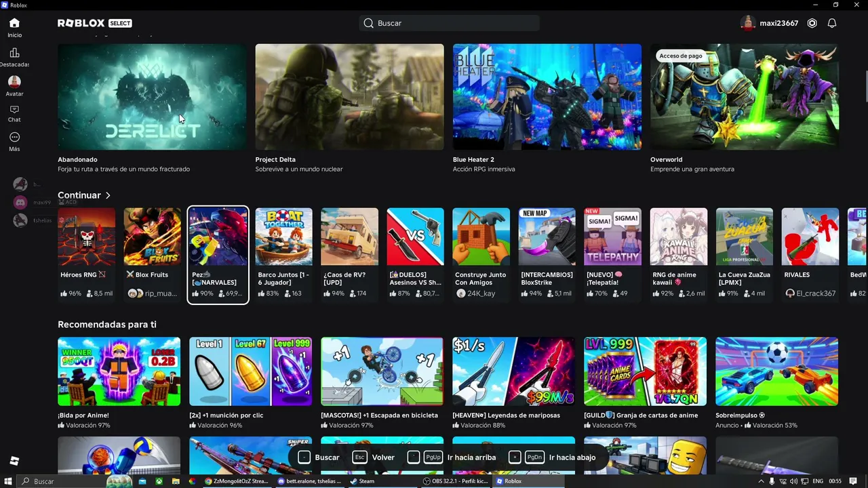Open DUELOS Asesinos VS Sheriffs tile

(415, 254)
